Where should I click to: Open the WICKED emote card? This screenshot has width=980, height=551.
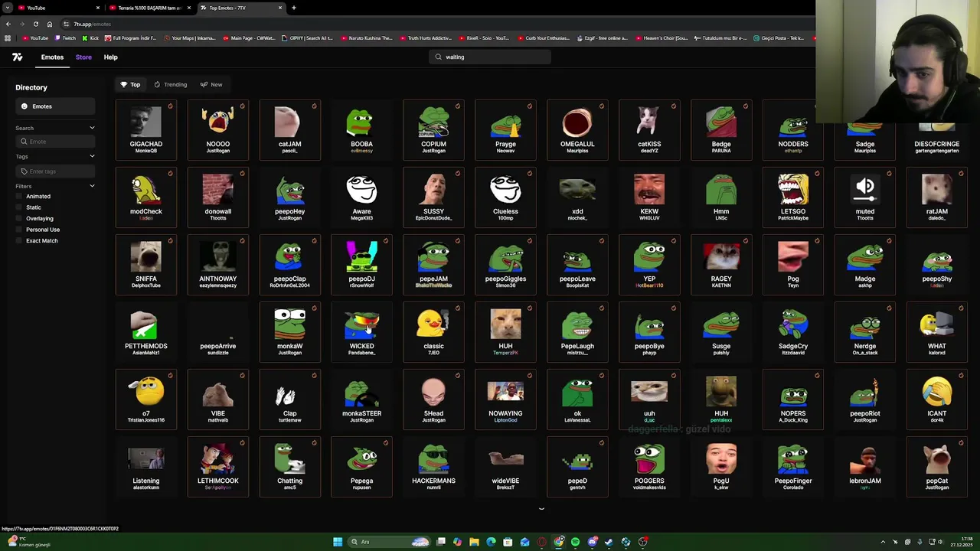(x=361, y=332)
